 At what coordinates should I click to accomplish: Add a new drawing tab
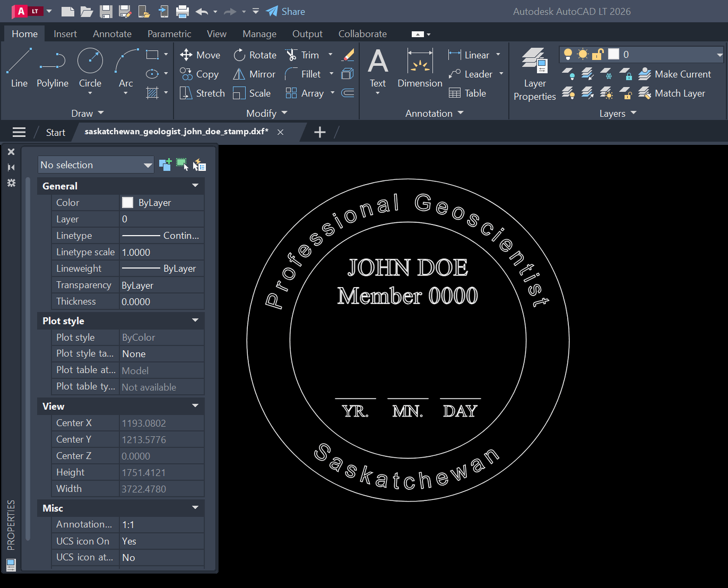pos(320,132)
